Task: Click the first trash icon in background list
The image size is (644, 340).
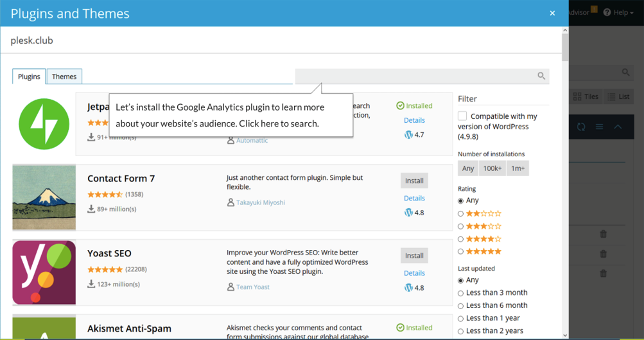Action: (x=603, y=234)
